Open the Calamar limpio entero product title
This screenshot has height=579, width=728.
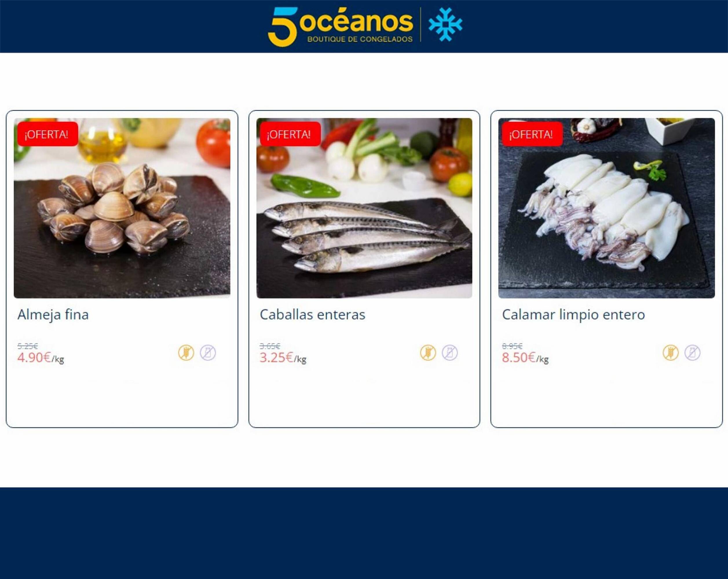(573, 315)
